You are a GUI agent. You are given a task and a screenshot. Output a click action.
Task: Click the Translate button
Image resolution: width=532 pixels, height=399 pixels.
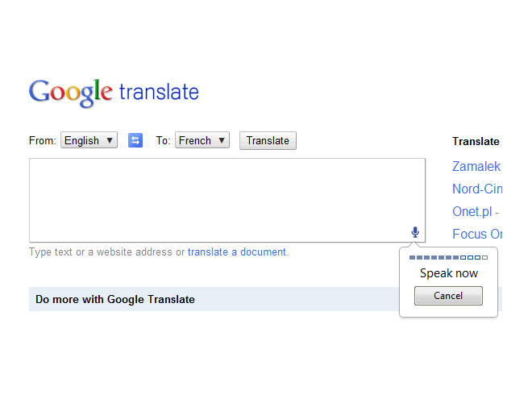tap(268, 140)
